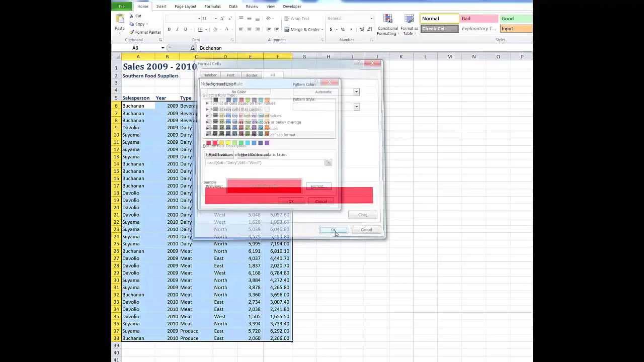Image resolution: width=644 pixels, height=362 pixels.
Task: Open the Conditional Formatting menu
Action: point(388,25)
